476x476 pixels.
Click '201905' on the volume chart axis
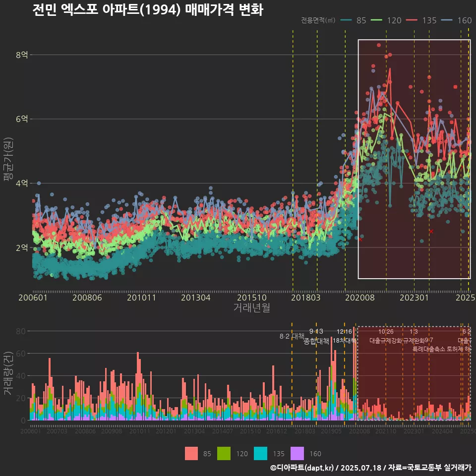tap(331, 431)
